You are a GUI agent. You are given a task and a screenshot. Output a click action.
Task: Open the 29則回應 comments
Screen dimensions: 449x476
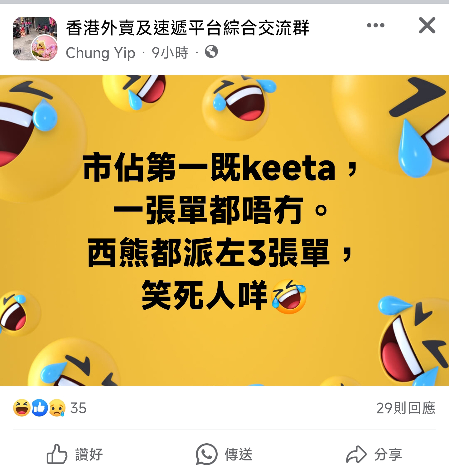[x=406, y=408]
